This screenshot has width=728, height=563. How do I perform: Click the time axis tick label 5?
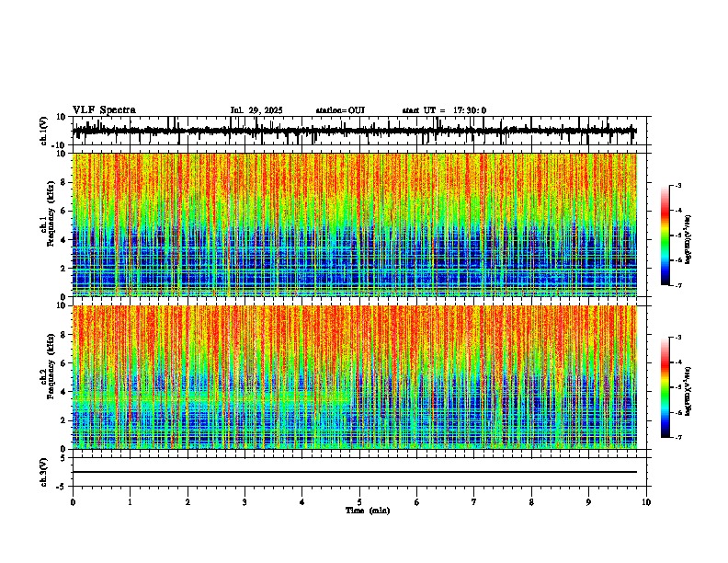coord(359,502)
